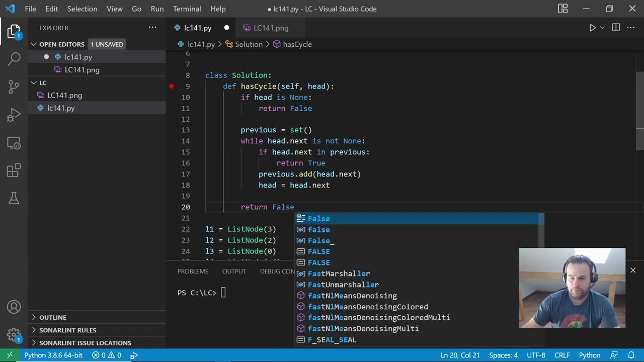Click the VS Code logo in title bar
This screenshot has height=362, width=644.
(10, 9)
